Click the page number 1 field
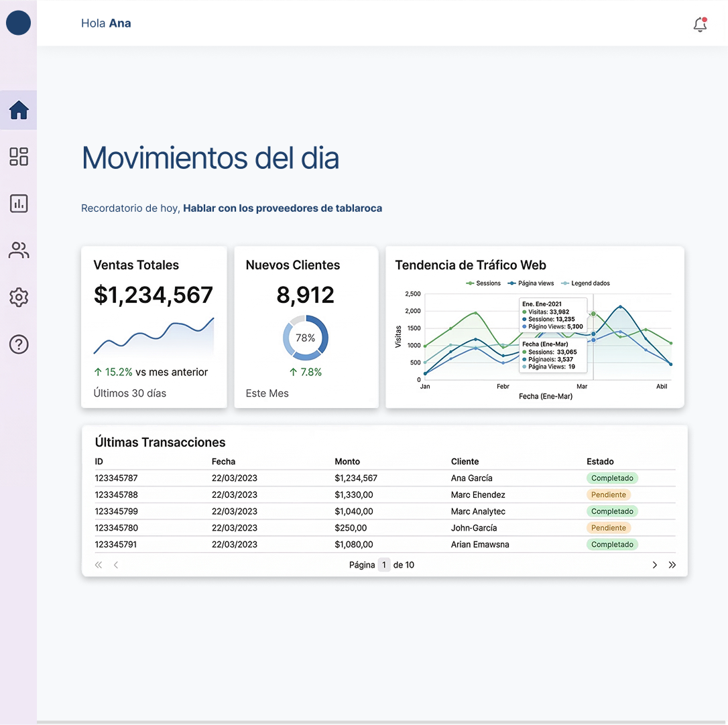 tap(384, 565)
